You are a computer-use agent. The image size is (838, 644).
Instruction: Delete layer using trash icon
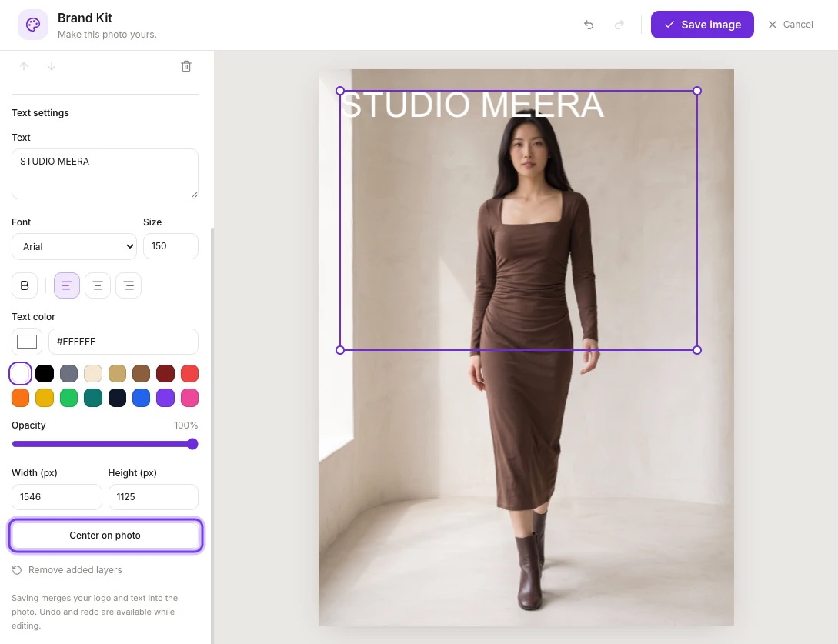point(186,66)
